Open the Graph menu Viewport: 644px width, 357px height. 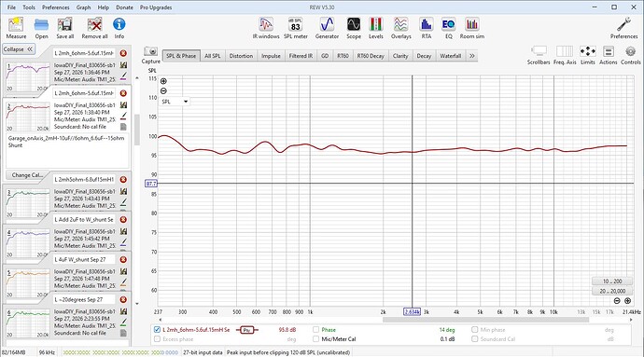pyautogui.click(x=83, y=7)
